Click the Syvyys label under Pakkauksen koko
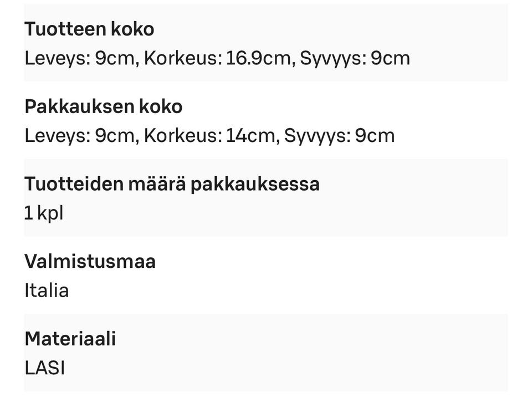The width and height of the screenshot is (532, 397). 316,136
